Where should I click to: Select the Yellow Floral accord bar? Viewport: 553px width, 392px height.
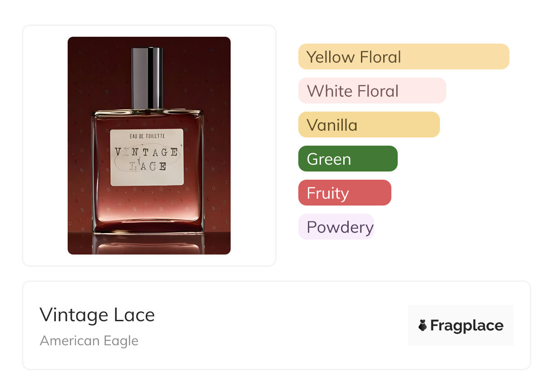tap(404, 57)
